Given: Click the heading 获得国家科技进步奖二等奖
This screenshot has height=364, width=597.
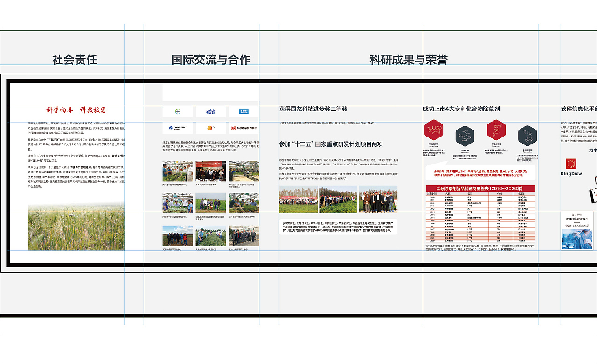Looking at the screenshot, I should [313, 109].
